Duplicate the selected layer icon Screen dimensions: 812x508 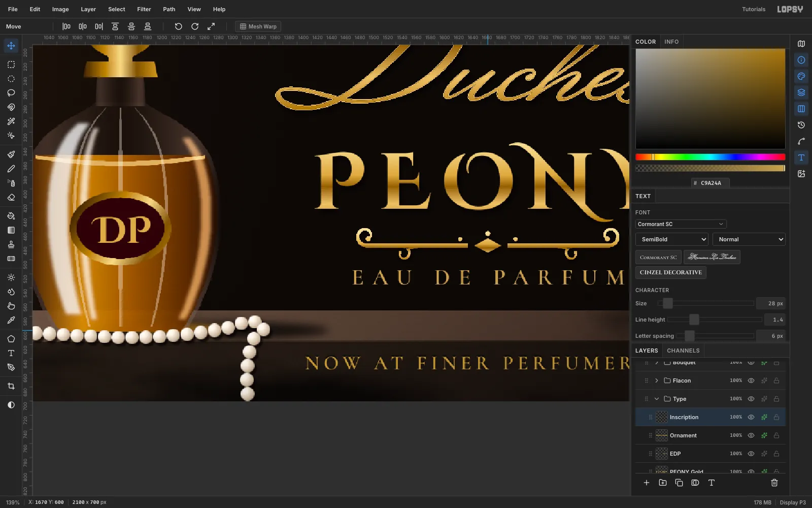[679, 483]
